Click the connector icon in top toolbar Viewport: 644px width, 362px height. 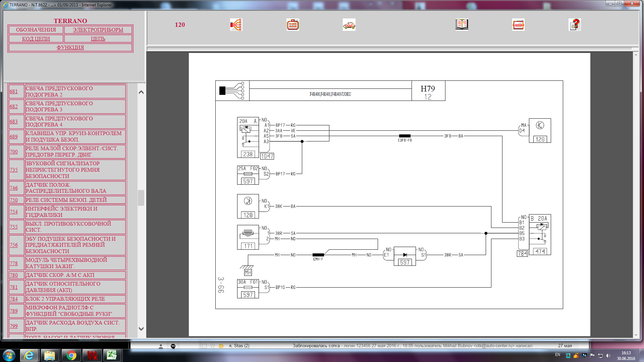[292, 25]
